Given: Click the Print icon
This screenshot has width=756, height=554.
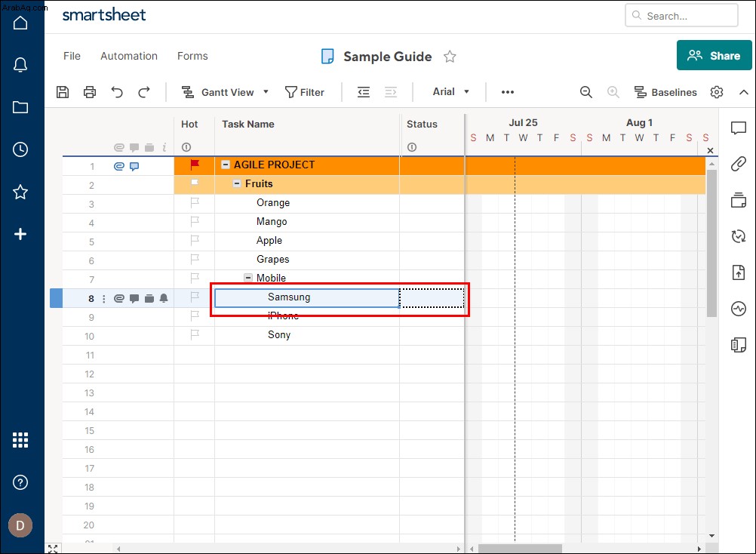Looking at the screenshot, I should [x=90, y=92].
